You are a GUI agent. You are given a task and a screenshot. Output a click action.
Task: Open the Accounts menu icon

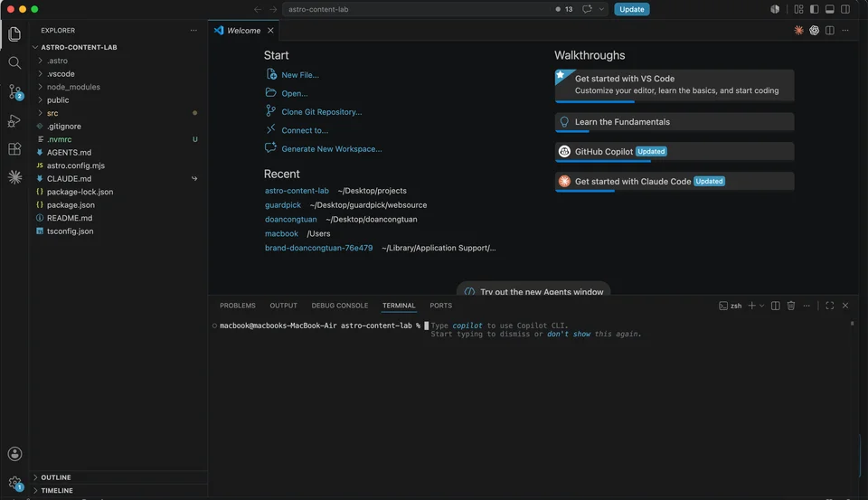14,454
